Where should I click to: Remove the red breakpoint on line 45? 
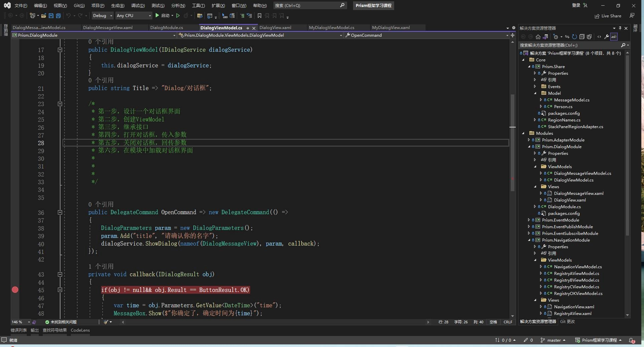15,290
